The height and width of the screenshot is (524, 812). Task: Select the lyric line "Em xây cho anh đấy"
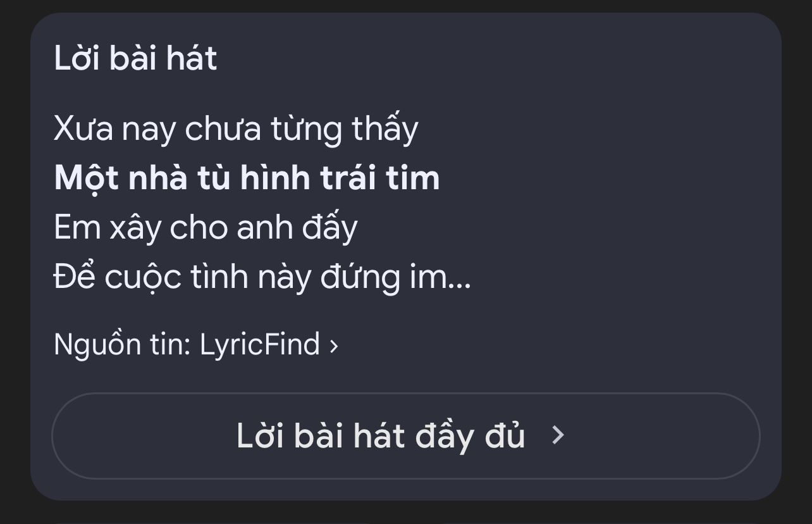coord(206,228)
